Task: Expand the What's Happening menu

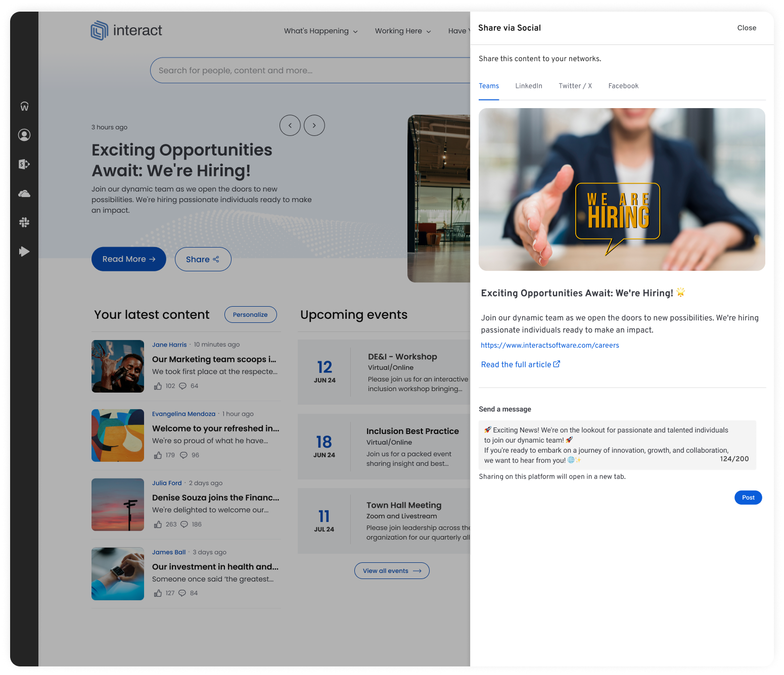Action: pos(320,31)
